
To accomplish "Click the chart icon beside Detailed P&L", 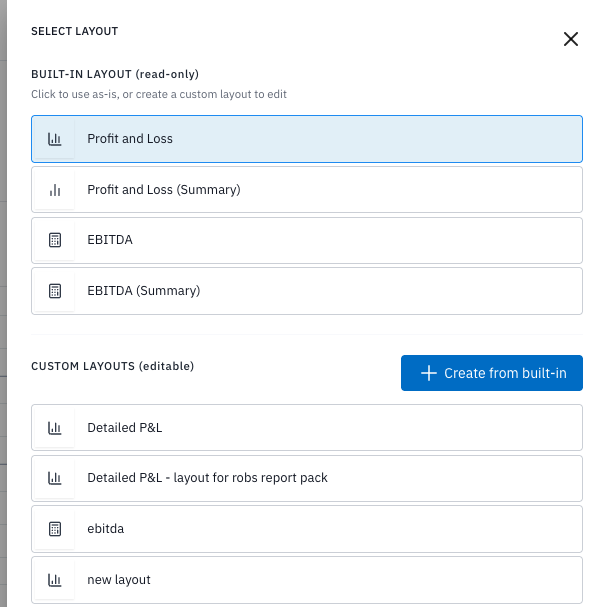I will pos(55,428).
